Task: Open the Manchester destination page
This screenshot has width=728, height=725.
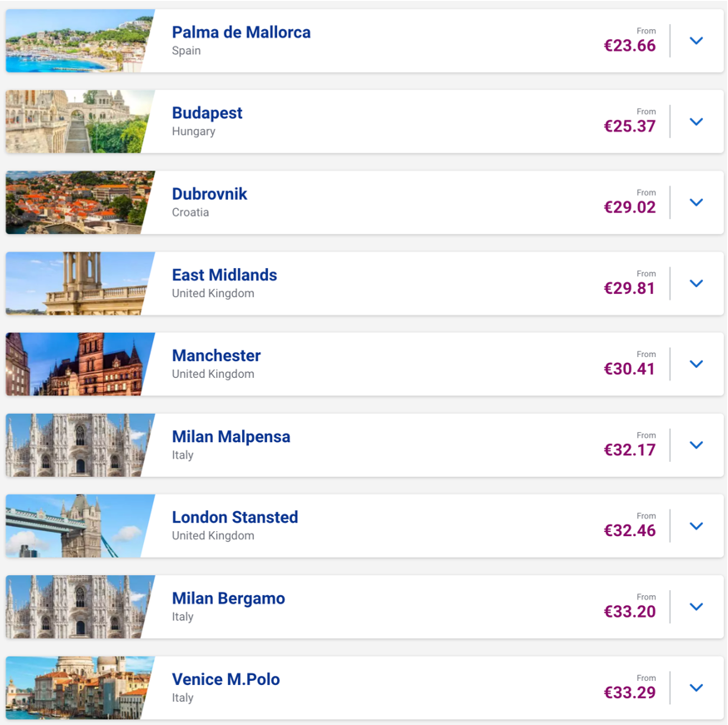Action: coord(216,355)
